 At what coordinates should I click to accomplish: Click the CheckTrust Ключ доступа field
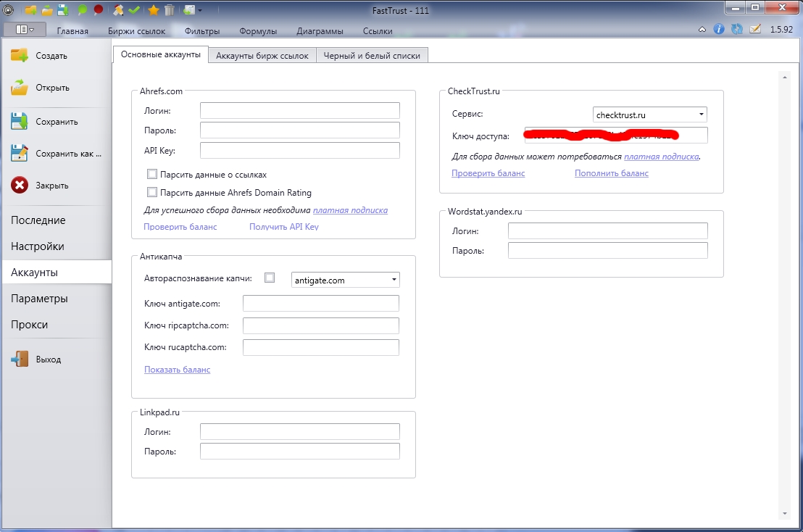pos(616,136)
